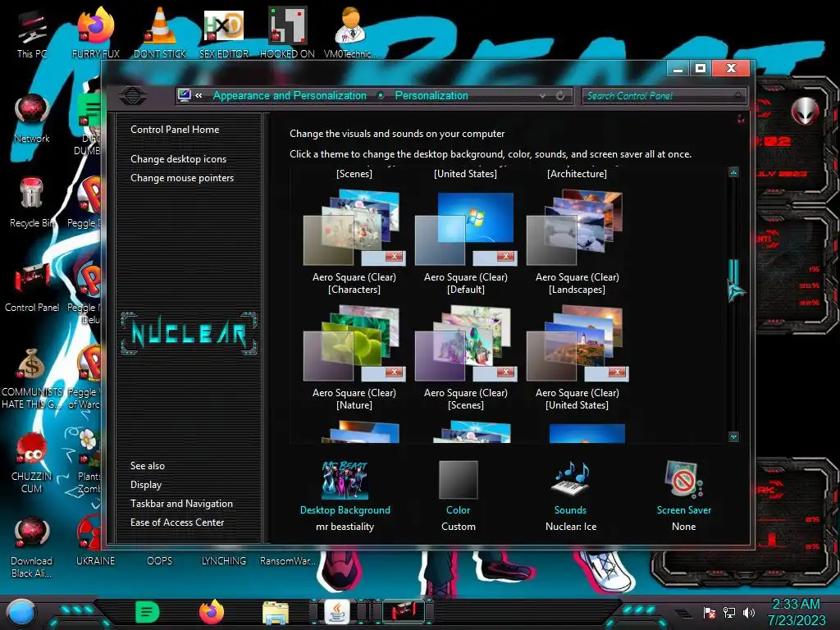Viewport: 840px width, 630px height.
Task: Select Aero Square (Clear) [Characters] theme
Action: point(354,242)
